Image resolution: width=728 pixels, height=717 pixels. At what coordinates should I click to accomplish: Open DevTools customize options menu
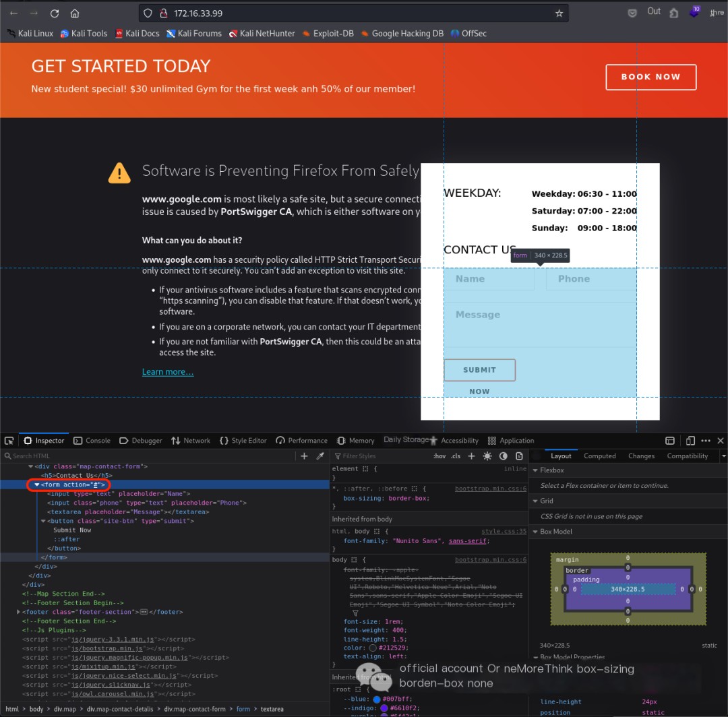tap(706, 441)
